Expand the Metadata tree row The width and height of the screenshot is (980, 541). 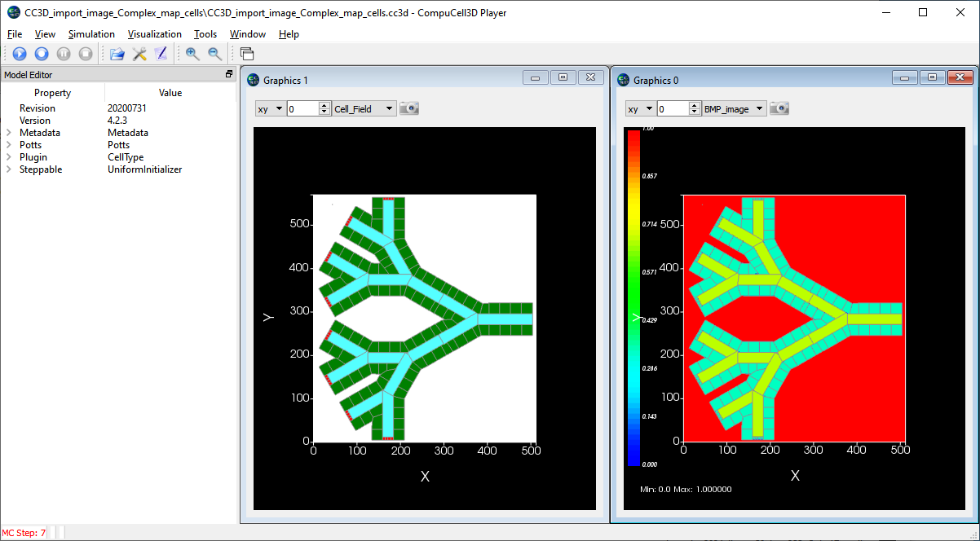click(x=9, y=133)
